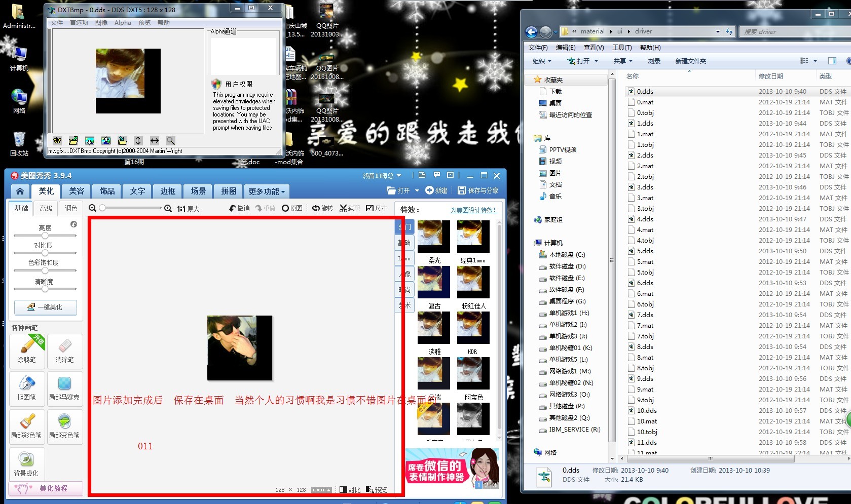Click the 亮度 brightness slider handle
851x504 pixels.
tap(45, 235)
